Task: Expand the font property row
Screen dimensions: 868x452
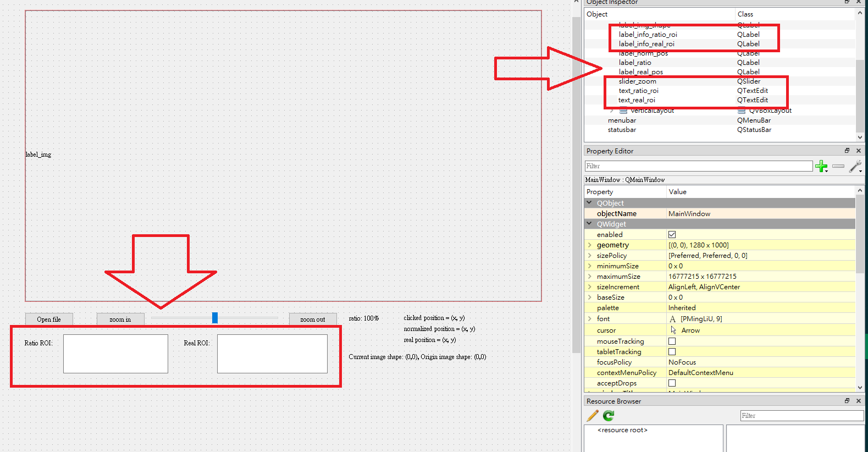Action: pos(590,319)
